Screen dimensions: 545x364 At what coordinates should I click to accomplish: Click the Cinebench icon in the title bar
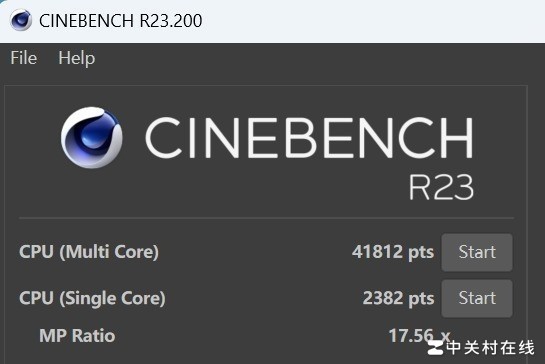point(21,20)
